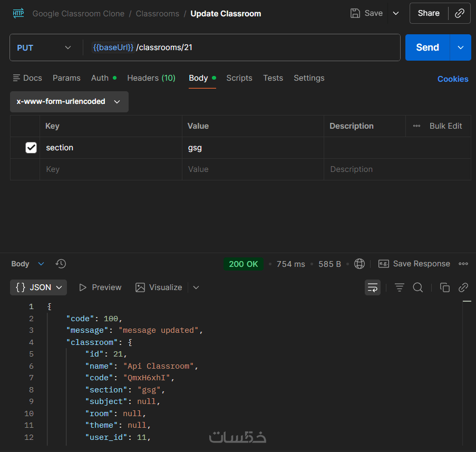The height and width of the screenshot is (452, 476).
Task: Open response history clock icon
Action: pos(61,264)
